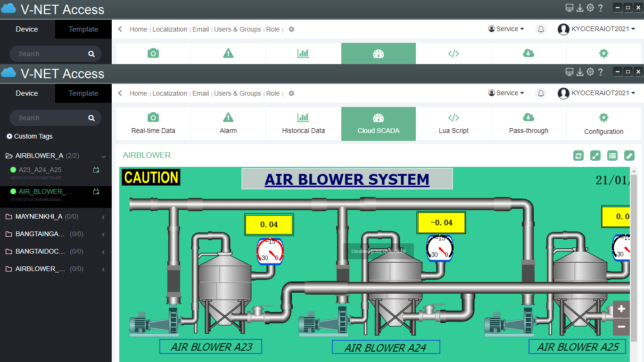The height and width of the screenshot is (362, 644).
Task: Open Custom Tags settings
Action: [29, 136]
